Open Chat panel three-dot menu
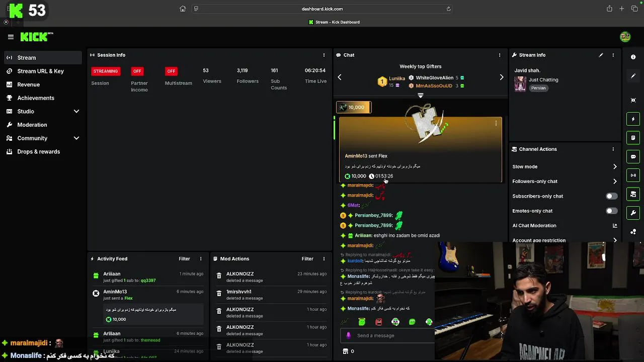The image size is (644, 362). point(500,55)
